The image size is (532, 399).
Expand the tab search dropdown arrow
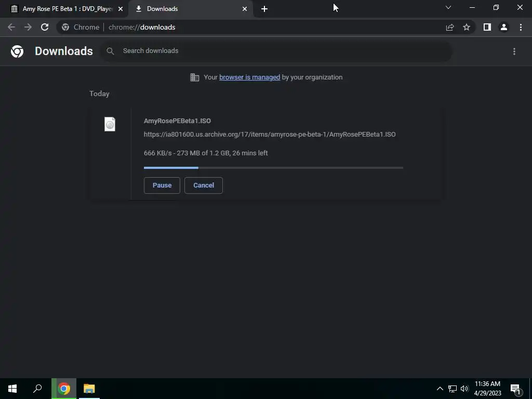448,7
